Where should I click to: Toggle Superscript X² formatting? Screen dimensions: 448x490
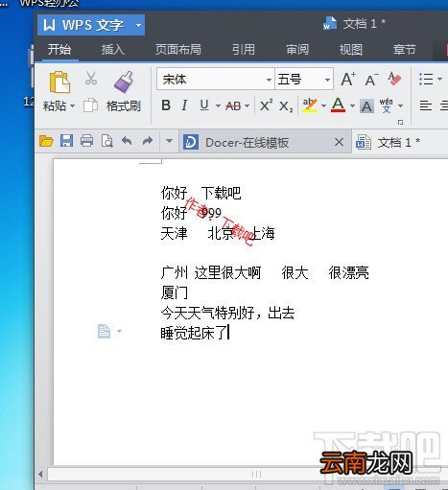266,105
